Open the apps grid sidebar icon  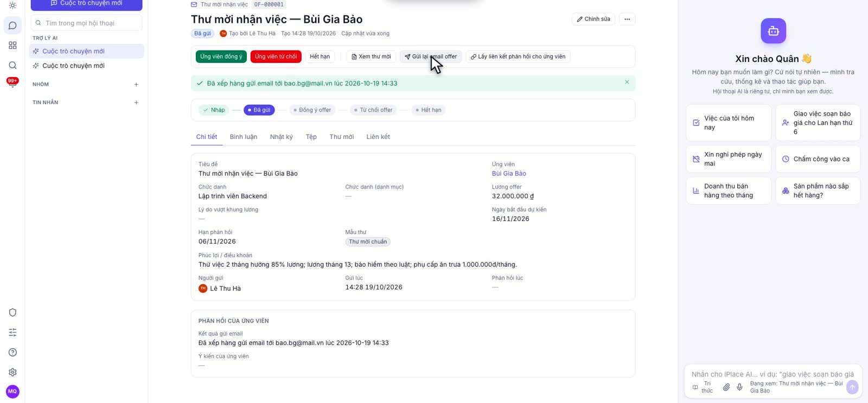click(x=12, y=46)
